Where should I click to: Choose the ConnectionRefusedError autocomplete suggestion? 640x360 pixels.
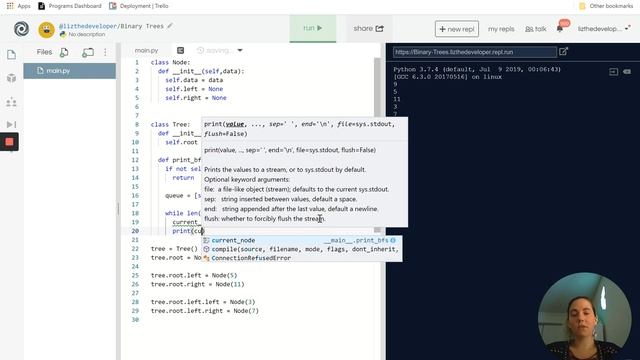click(x=301, y=258)
